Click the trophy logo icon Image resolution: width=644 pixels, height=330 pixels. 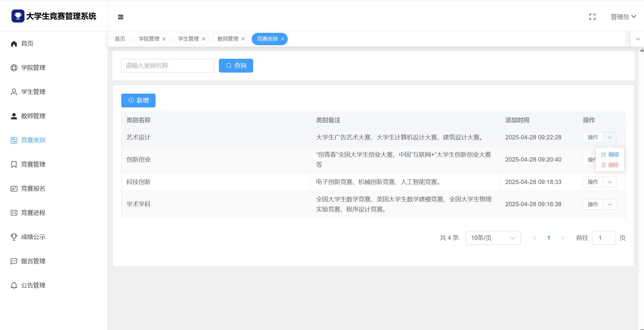click(18, 16)
